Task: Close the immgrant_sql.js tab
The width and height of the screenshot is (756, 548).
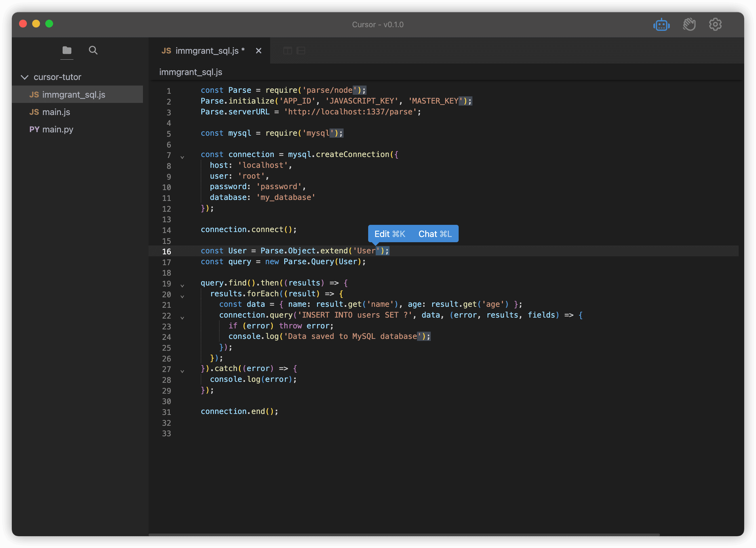Action: [x=258, y=51]
